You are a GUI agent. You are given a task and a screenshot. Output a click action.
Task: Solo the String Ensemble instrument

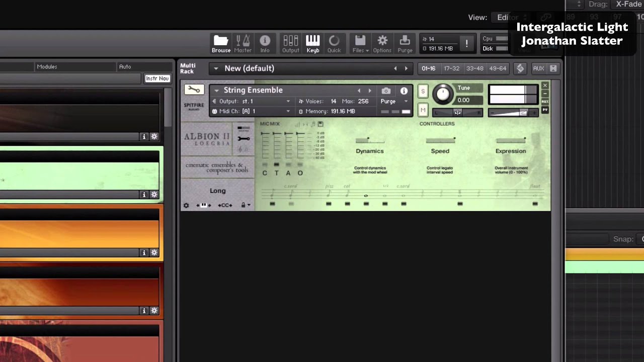pos(423,91)
